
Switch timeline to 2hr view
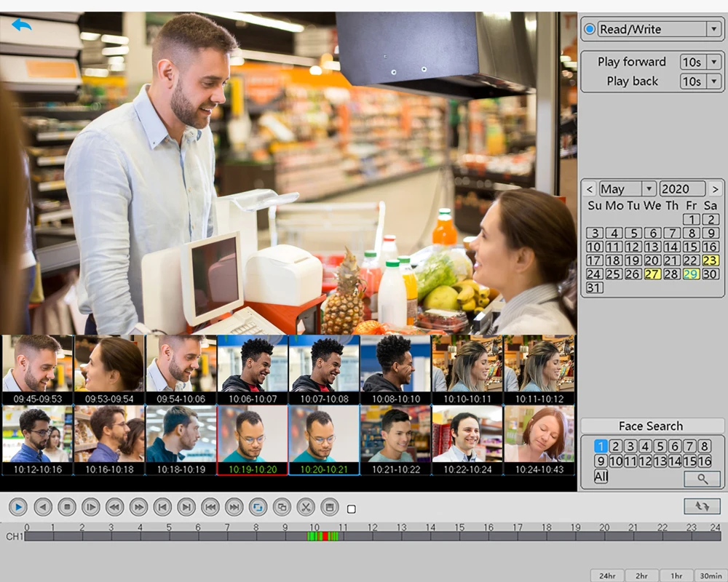click(641, 575)
